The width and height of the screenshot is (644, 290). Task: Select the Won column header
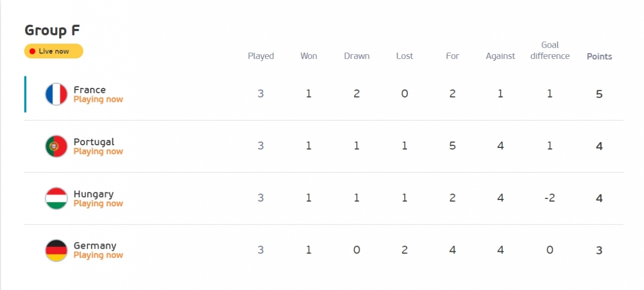(x=309, y=56)
